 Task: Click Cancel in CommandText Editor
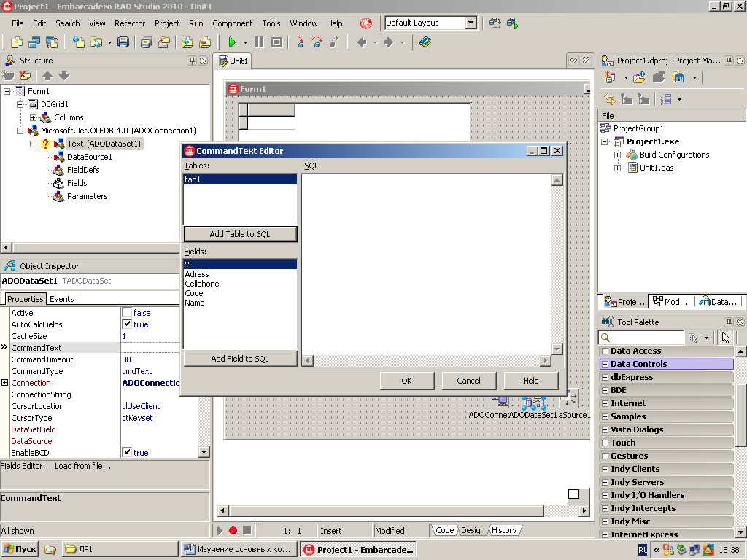click(x=469, y=381)
